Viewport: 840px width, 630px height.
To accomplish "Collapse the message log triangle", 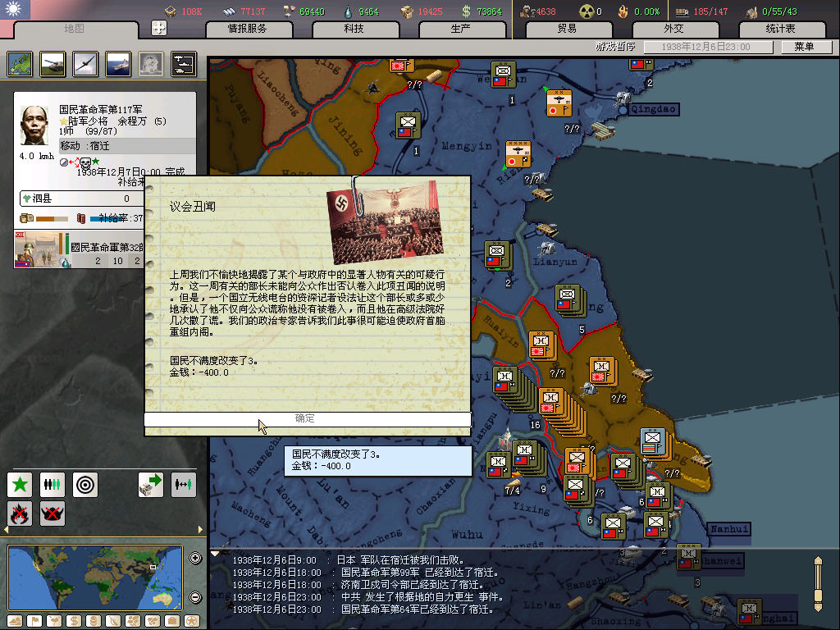I will (215, 554).
